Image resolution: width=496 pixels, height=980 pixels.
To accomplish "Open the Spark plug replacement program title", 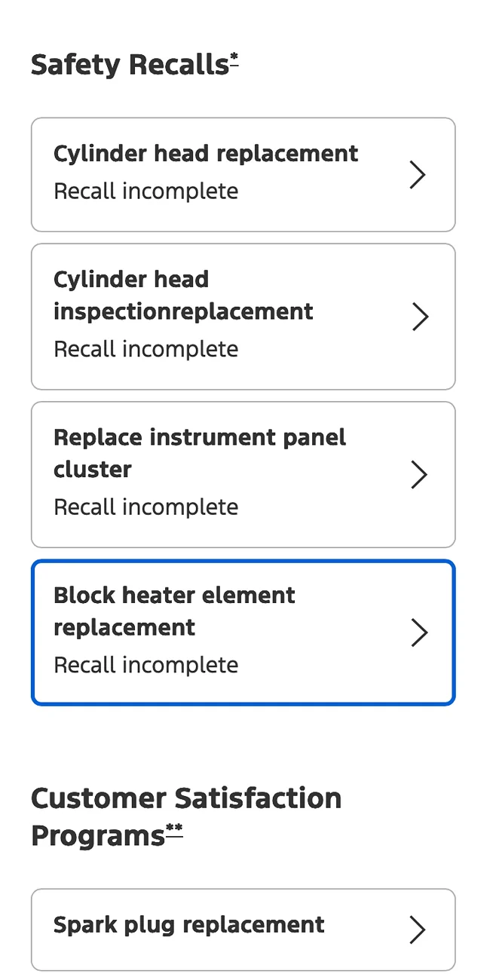I will point(189,925).
